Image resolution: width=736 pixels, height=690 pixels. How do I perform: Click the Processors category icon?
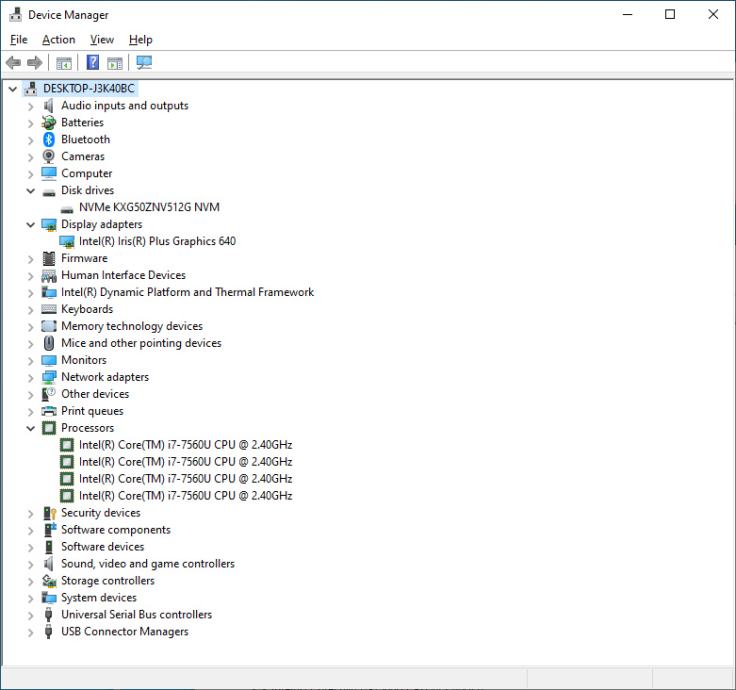(x=49, y=428)
